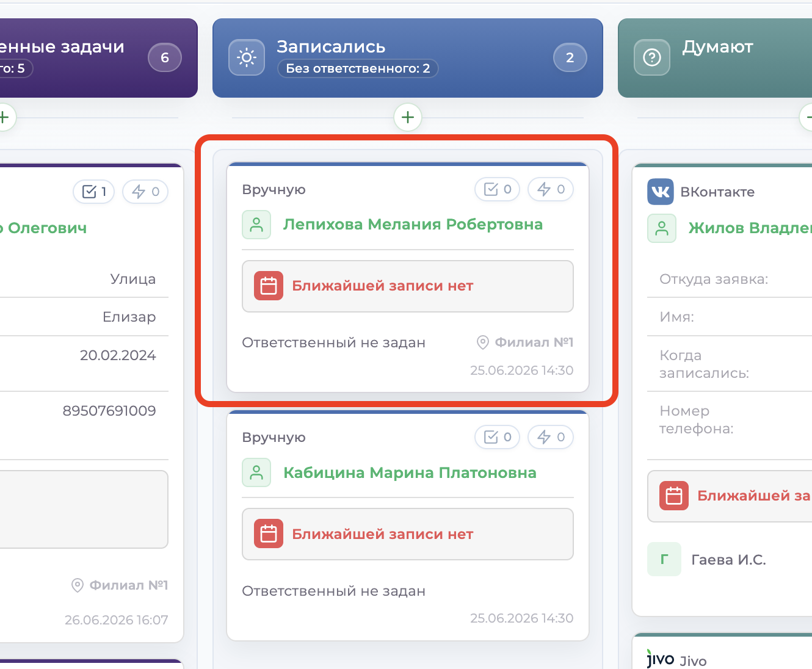Click the 'Имя:' field label
812x669 pixels.
pyautogui.click(x=676, y=317)
